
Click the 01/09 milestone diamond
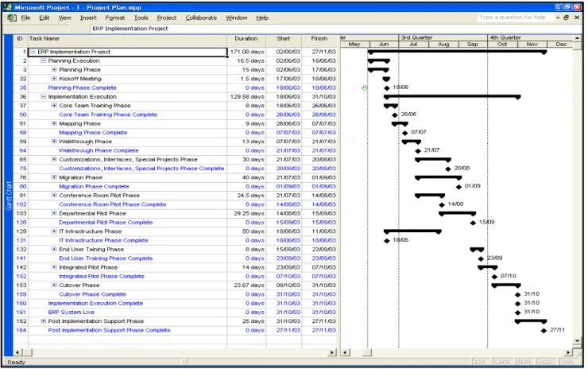click(x=458, y=187)
